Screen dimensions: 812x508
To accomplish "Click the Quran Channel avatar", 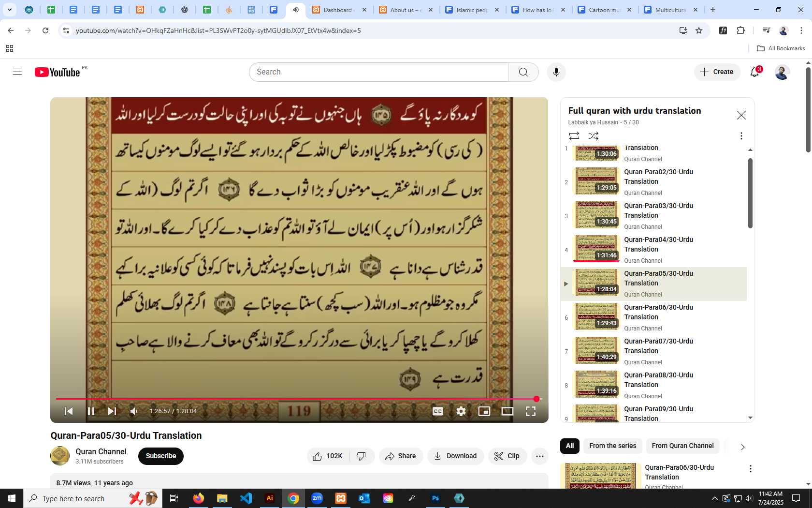I will tap(60, 456).
